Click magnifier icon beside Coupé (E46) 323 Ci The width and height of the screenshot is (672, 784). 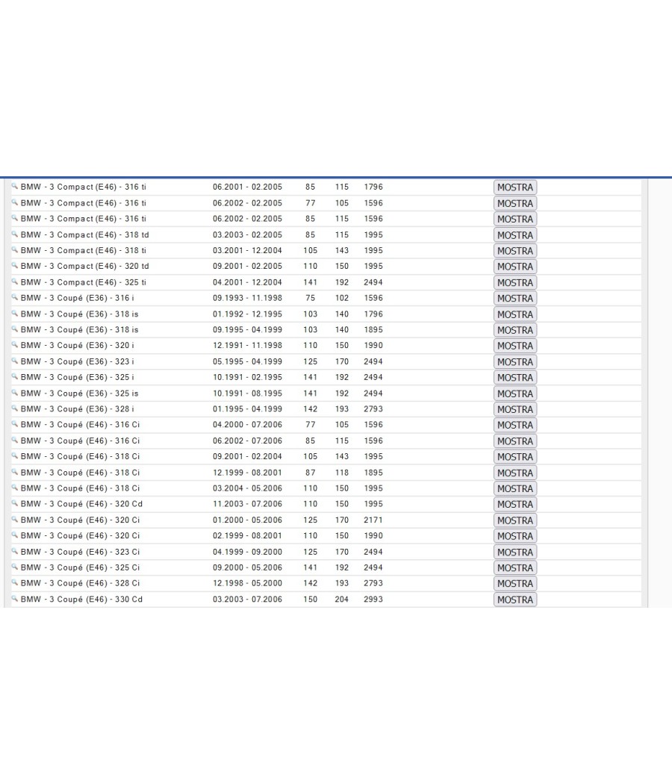coord(14,551)
